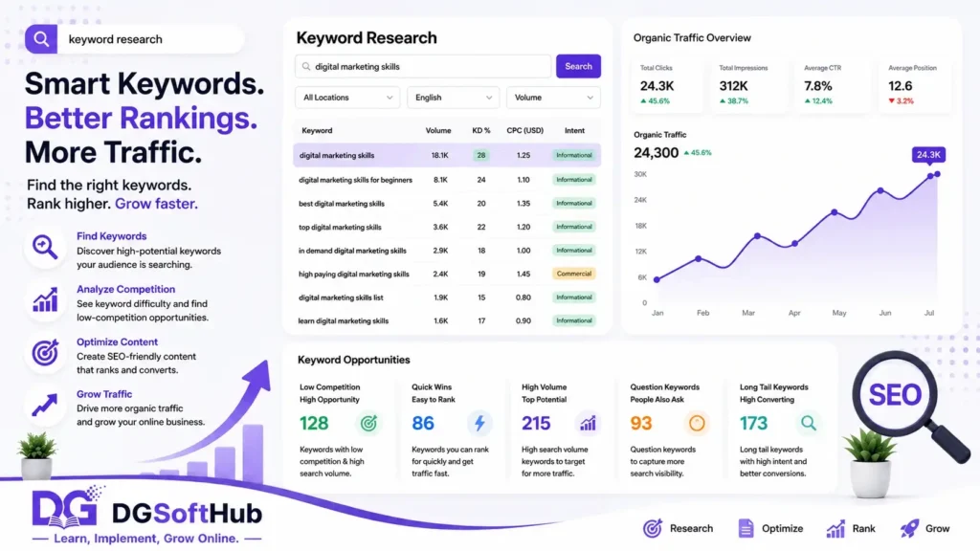Click the Total Impressions 312K card
The height and width of the screenshot is (551, 980).
pyautogui.click(x=748, y=85)
